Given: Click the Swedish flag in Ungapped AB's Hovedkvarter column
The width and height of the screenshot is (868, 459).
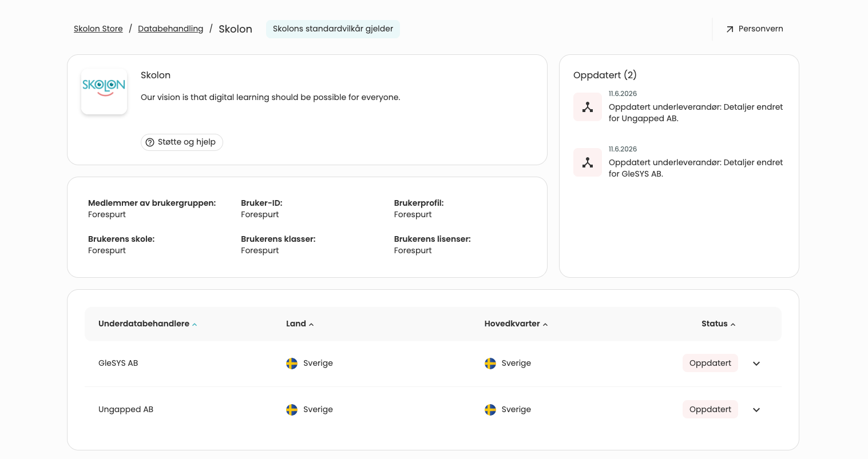Looking at the screenshot, I should (x=490, y=410).
